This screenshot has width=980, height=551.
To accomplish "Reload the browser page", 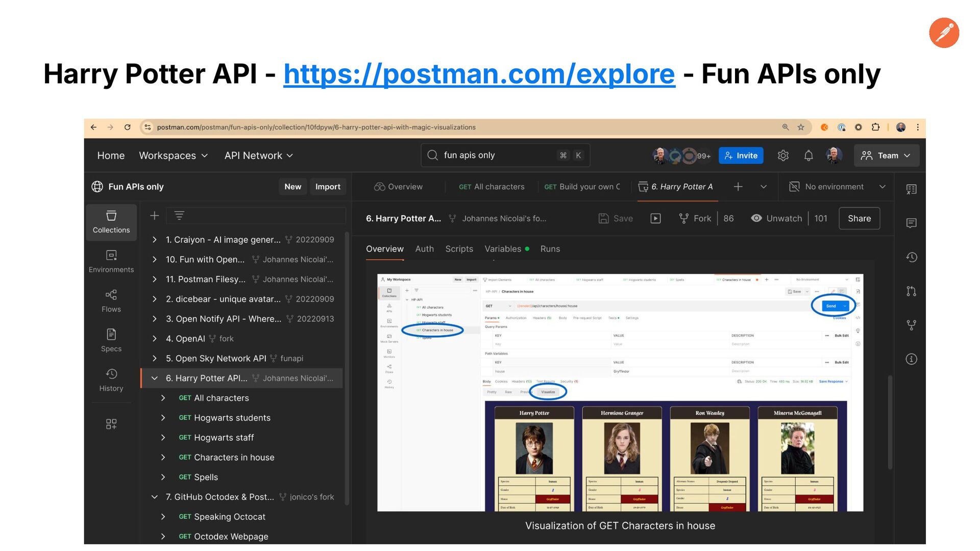I will click(128, 127).
